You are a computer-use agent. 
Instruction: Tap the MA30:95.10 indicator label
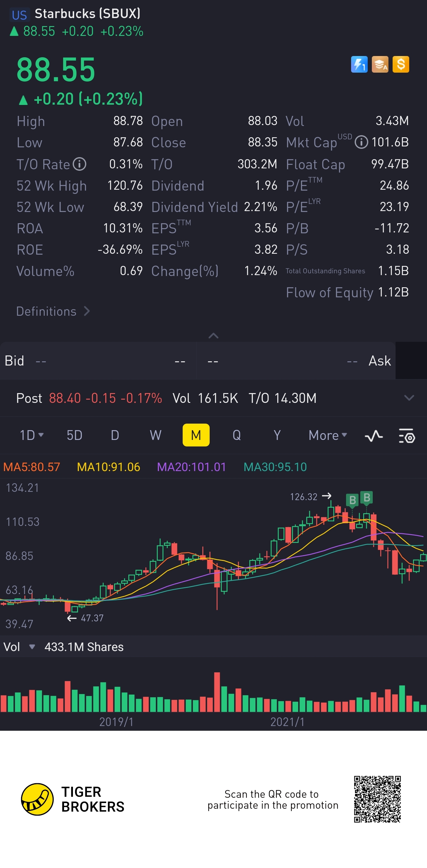click(275, 467)
